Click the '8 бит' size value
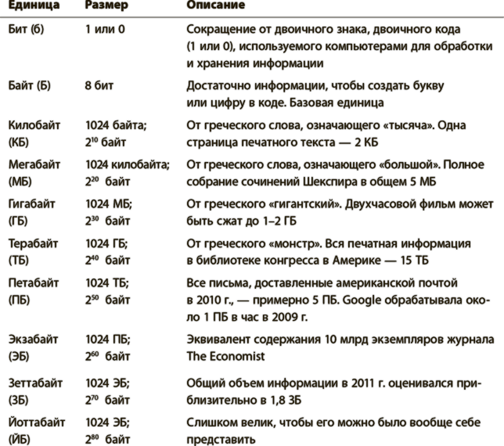Screen dimensions: 504x446 click(99, 85)
